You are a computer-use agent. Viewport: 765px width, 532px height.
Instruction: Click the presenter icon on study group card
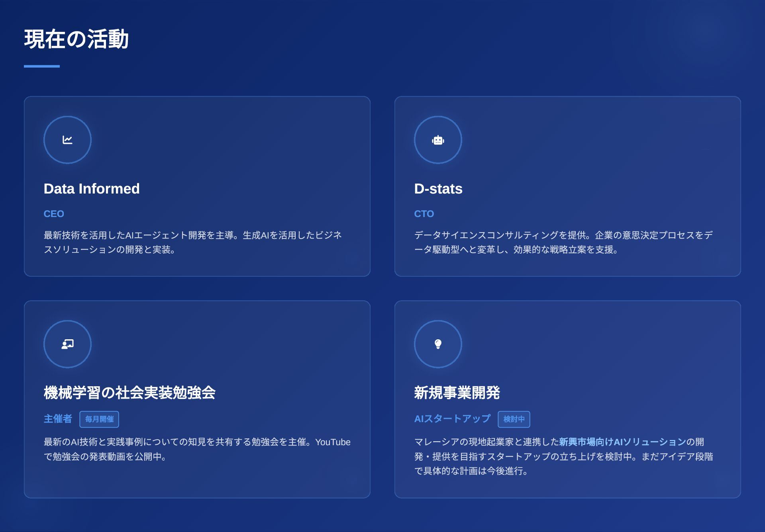click(67, 344)
